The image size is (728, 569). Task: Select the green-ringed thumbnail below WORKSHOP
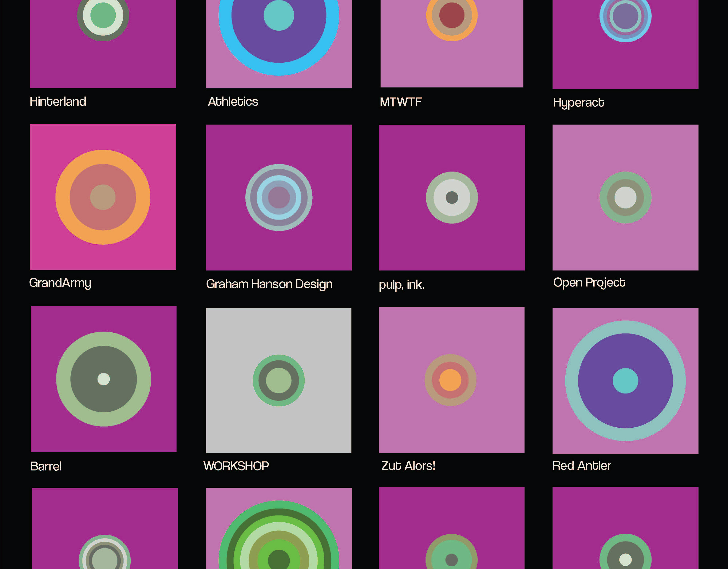point(279,528)
